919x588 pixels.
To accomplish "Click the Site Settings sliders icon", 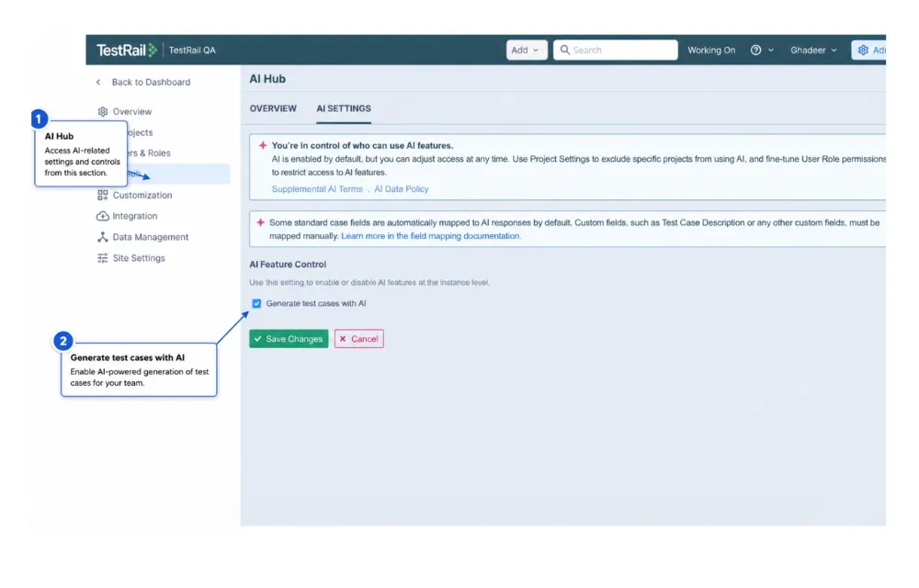I will point(103,258).
